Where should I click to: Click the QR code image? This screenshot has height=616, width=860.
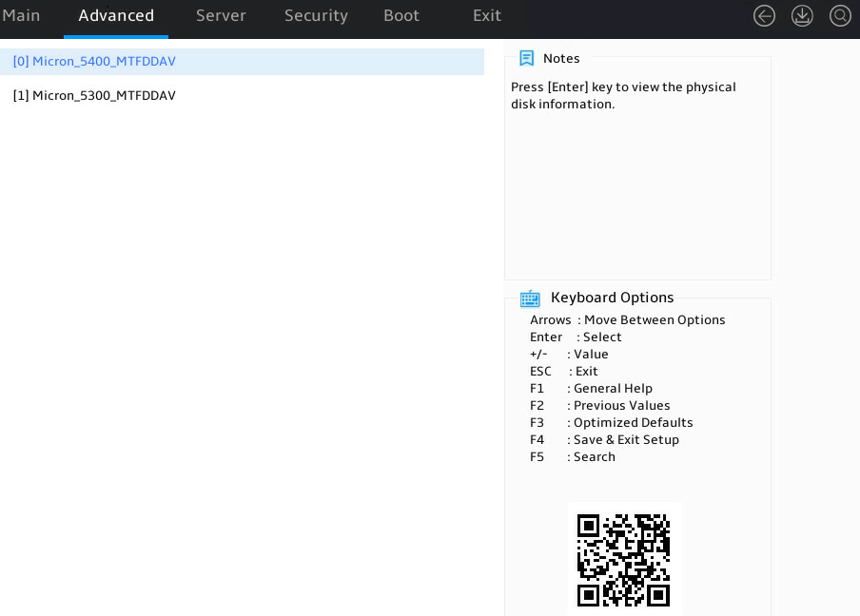click(x=624, y=560)
